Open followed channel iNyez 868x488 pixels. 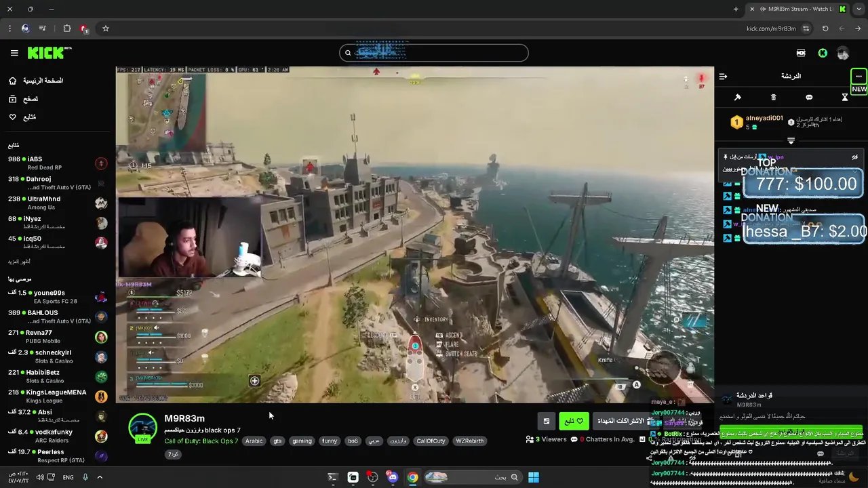click(x=58, y=222)
